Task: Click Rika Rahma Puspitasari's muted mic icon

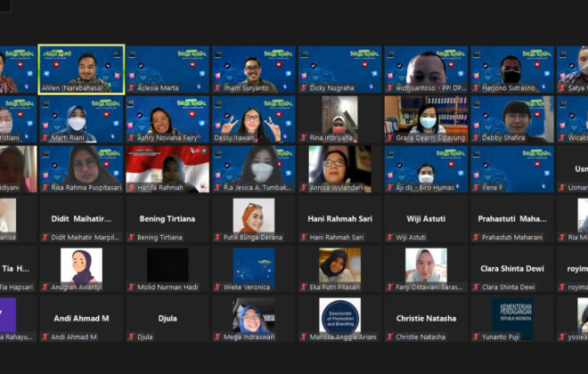Action: pyautogui.click(x=45, y=188)
